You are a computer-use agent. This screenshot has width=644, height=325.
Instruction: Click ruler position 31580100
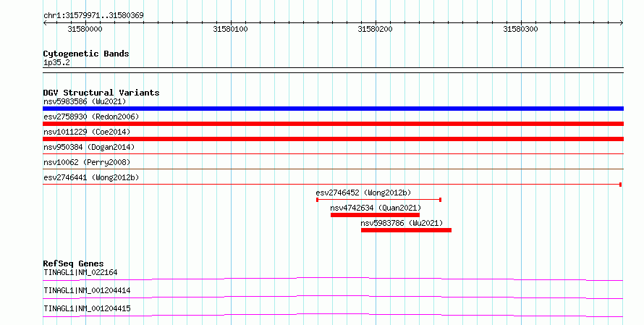(x=230, y=29)
